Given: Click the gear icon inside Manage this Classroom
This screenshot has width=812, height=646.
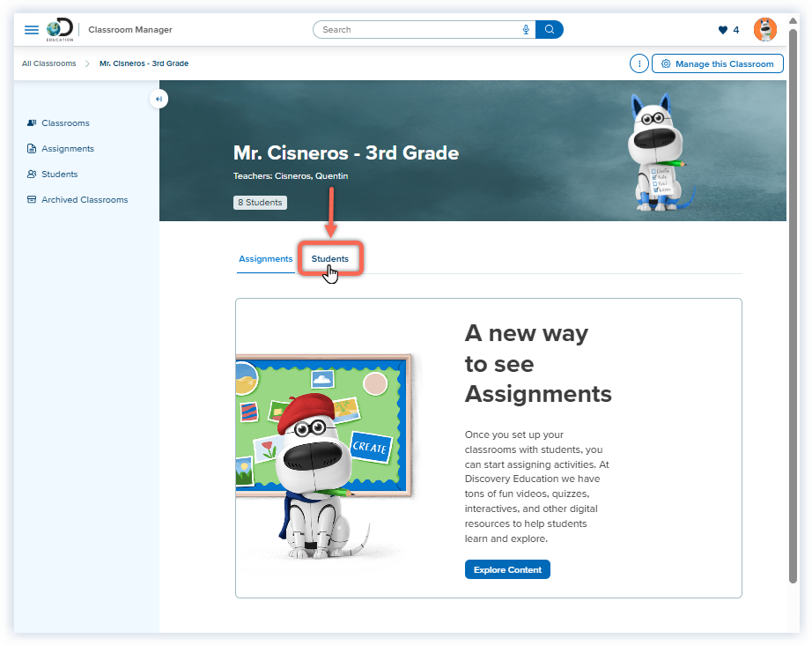Looking at the screenshot, I should point(667,63).
